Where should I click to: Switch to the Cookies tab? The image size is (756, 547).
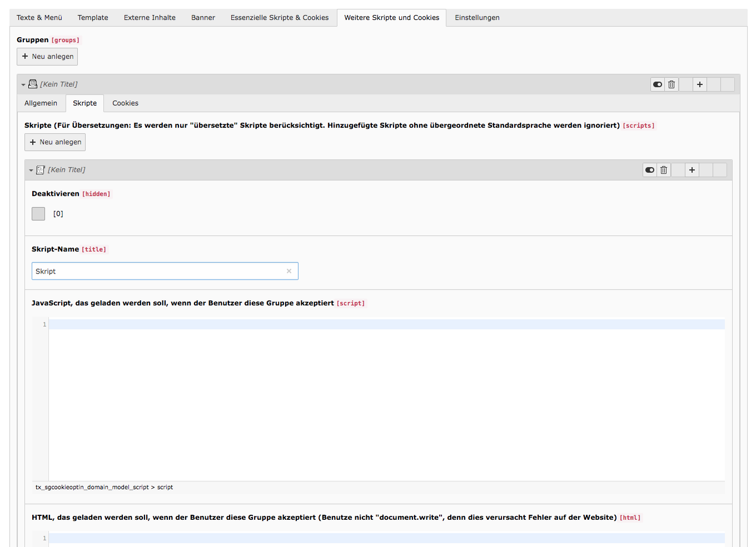click(125, 103)
